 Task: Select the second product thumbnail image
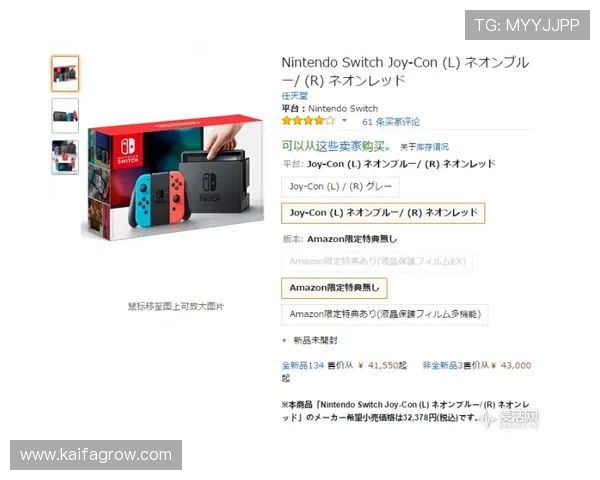coord(65,116)
